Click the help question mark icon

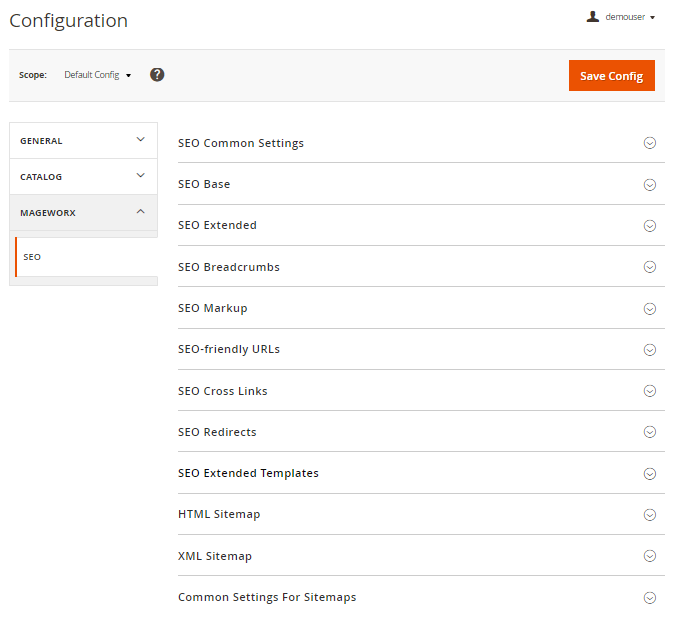click(157, 75)
